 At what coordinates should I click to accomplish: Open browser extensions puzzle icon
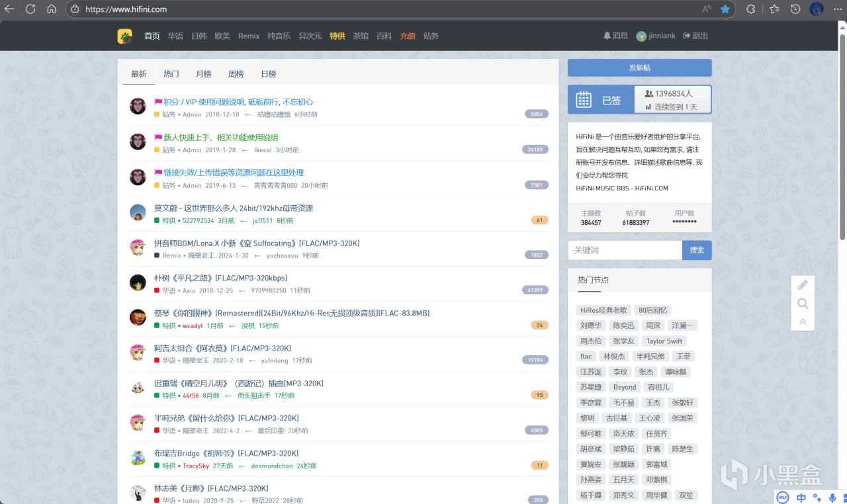pos(751,9)
